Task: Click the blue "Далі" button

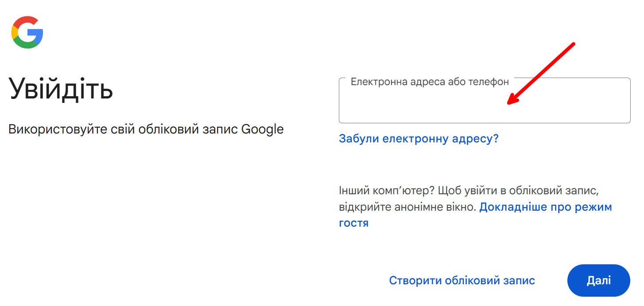Action: coord(599,280)
